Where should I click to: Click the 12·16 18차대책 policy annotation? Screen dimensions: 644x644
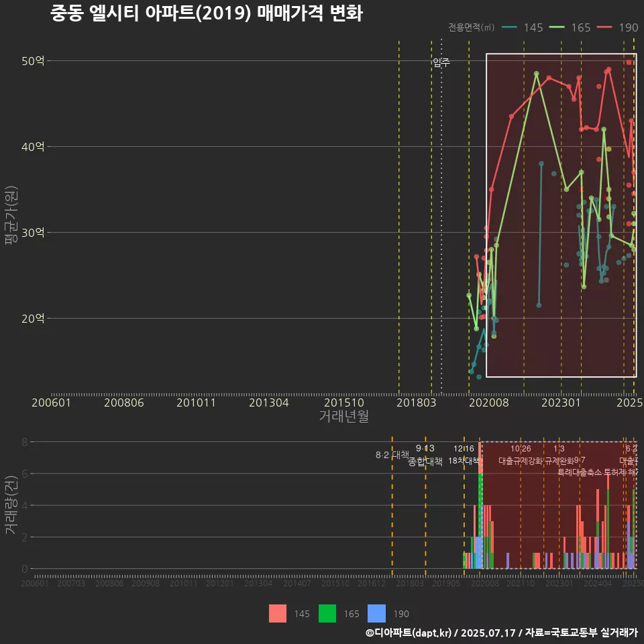pyautogui.click(x=464, y=455)
